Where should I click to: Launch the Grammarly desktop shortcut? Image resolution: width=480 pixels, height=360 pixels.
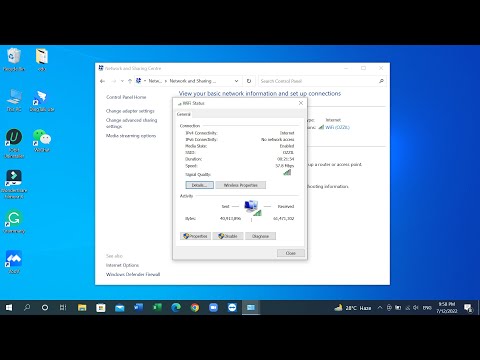pyautogui.click(x=14, y=221)
